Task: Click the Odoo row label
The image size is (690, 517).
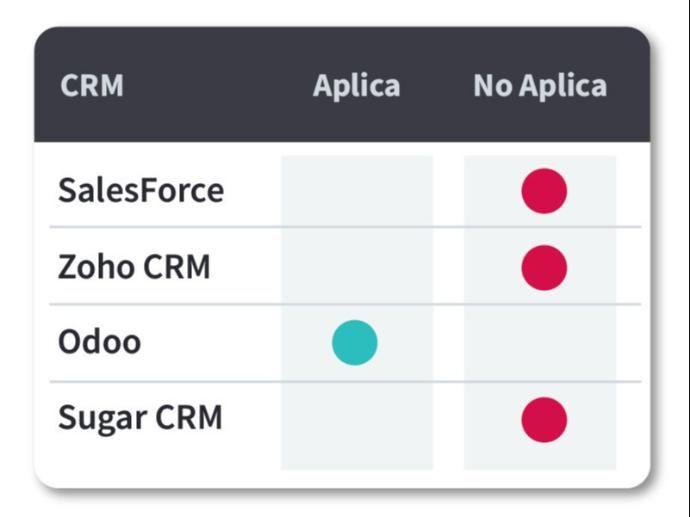Action: (x=99, y=342)
